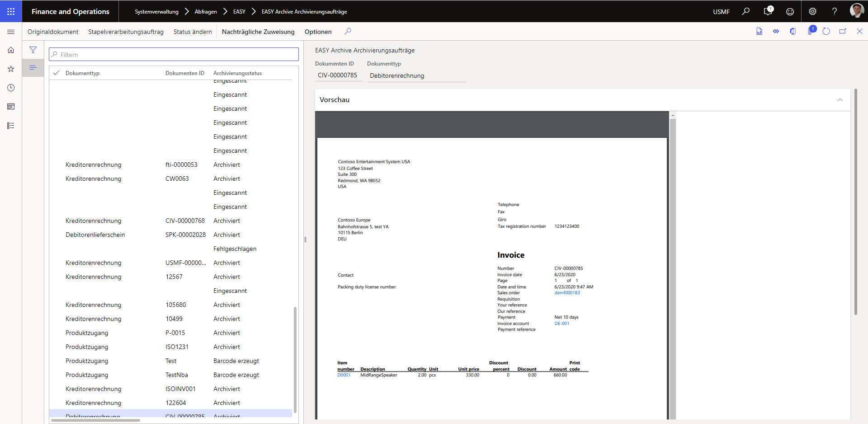Select row with ID 12567

coord(170,277)
